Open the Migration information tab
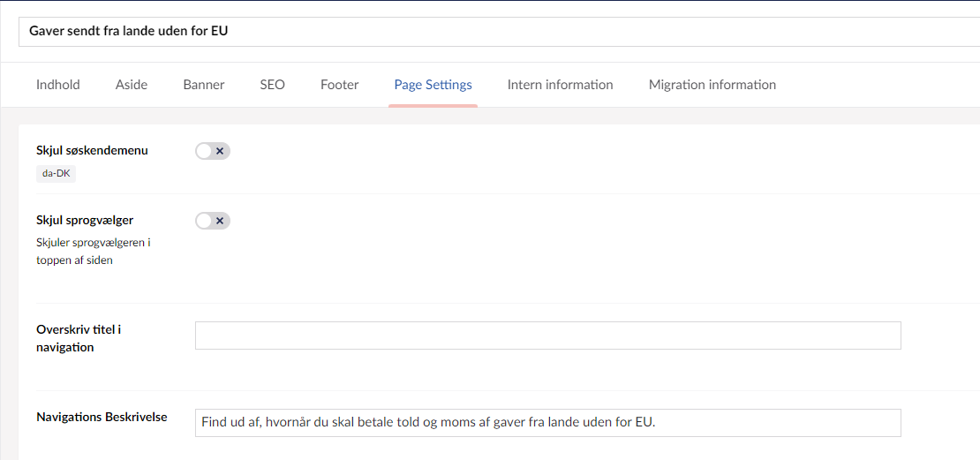Viewport: 980px width, 460px height. click(712, 85)
